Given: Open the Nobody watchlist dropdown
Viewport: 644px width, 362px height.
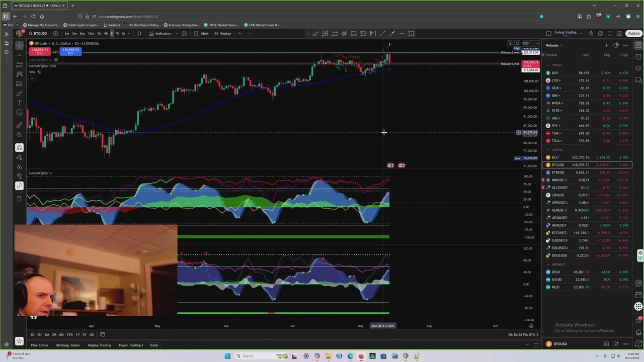Looking at the screenshot, I should point(554,45).
